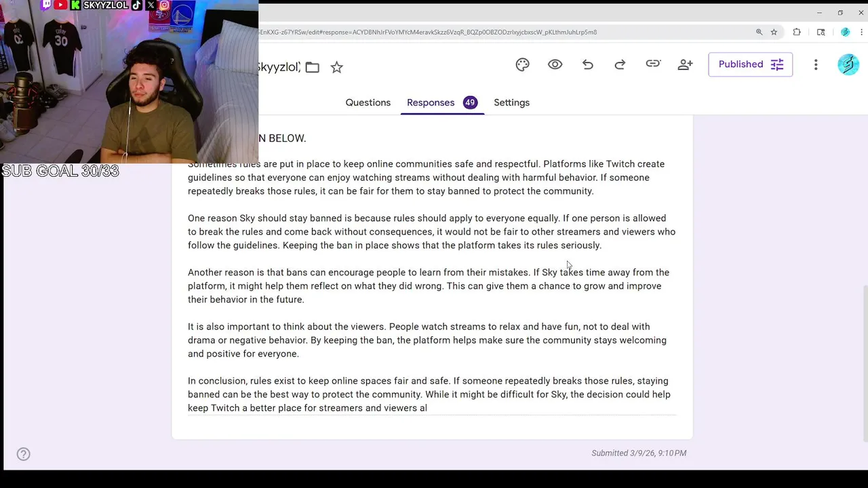Screen dimensions: 868x488
Task: Click the paragraph starting 'It is also important'
Action: tap(427, 340)
